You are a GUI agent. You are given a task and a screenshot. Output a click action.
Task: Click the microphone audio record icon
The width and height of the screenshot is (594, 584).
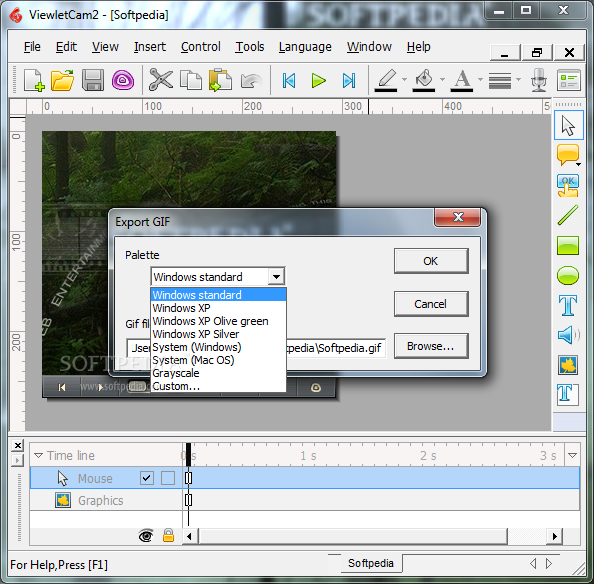(538, 80)
